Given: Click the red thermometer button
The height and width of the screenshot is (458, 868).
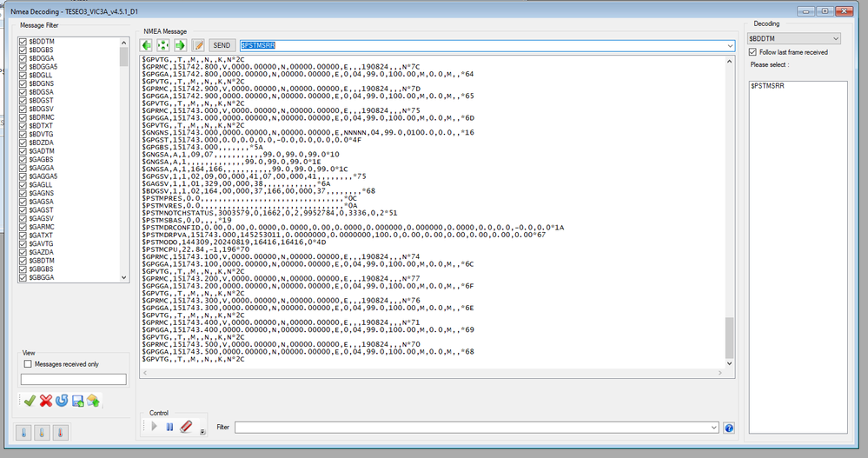Looking at the screenshot, I should point(60,433).
